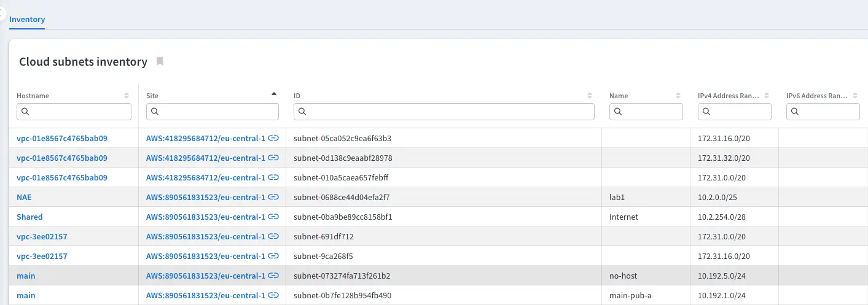This screenshot has height=305, width=868.
Task: Click link icon in the no-host subnet row
Action: click(274, 276)
